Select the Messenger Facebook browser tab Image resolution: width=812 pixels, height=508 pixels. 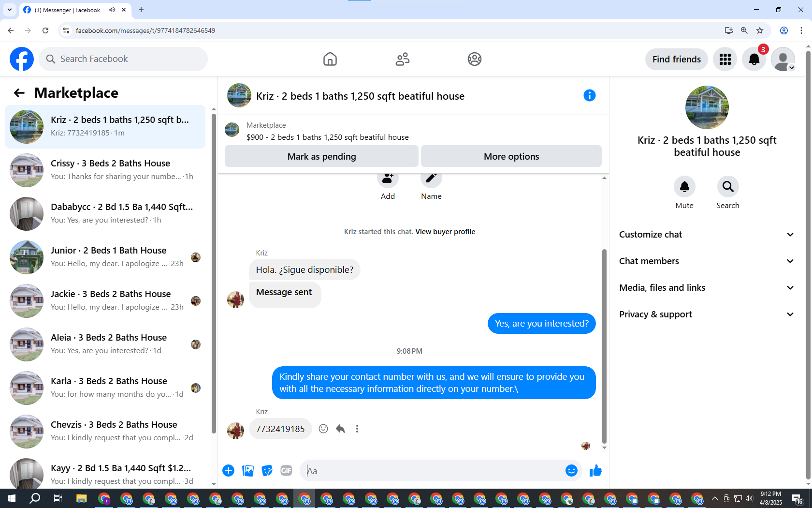tap(75, 10)
